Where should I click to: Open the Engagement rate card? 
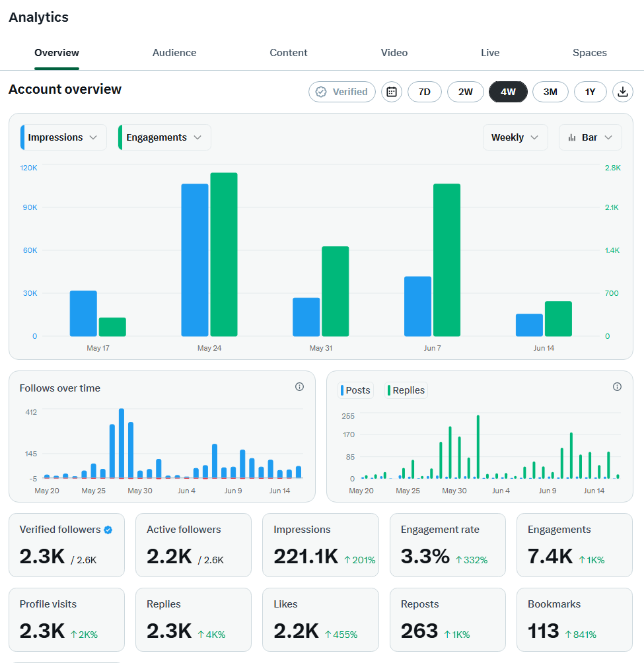coord(448,545)
